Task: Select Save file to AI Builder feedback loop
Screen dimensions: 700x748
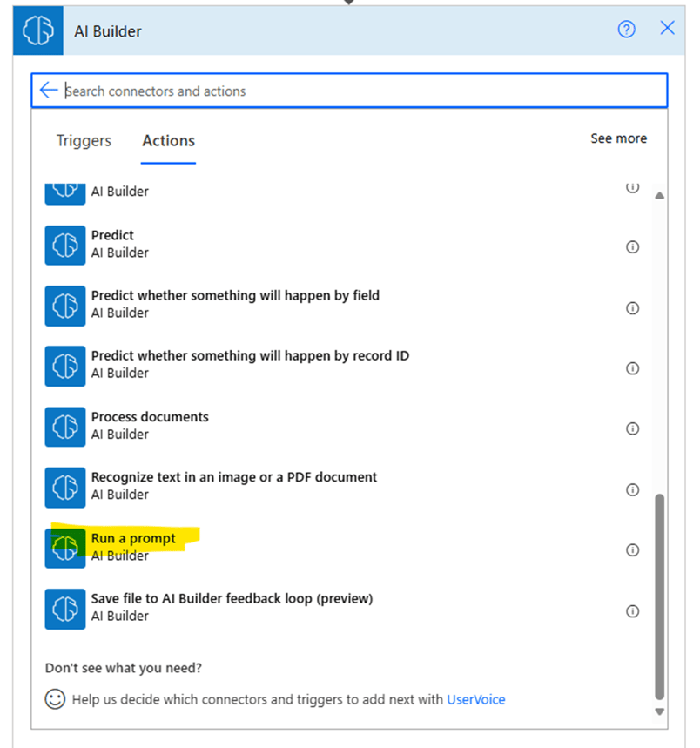Action: pos(341,608)
